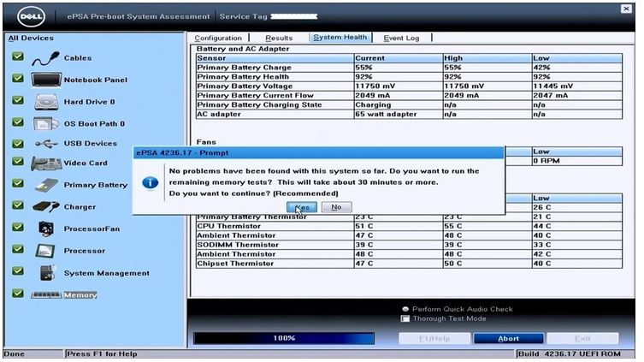The height and width of the screenshot is (362, 644).
Task: Click the Exit button
Action: tap(582, 339)
